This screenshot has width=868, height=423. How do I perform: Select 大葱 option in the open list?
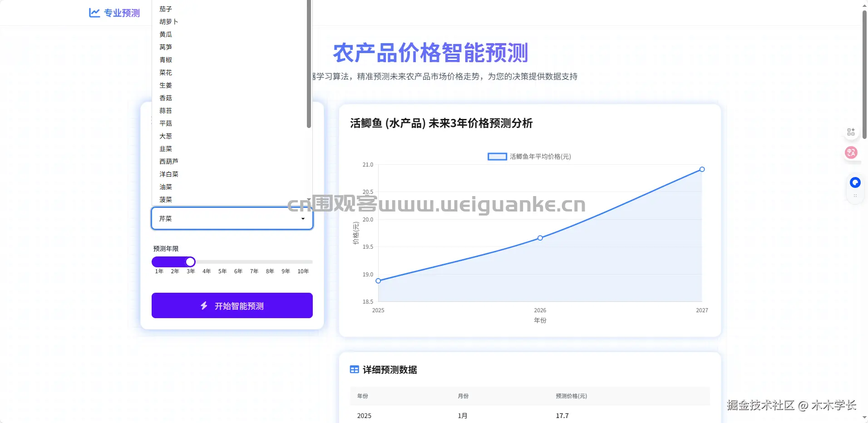(x=166, y=136)
